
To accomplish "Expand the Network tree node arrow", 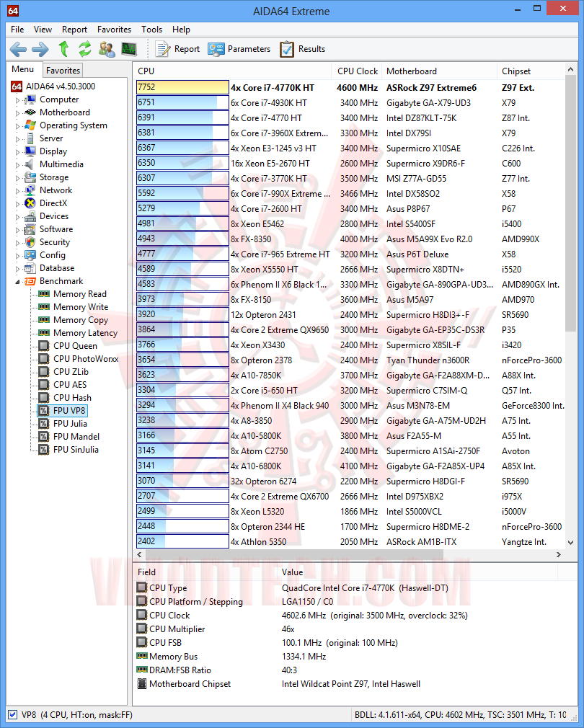I will point(17,191).
